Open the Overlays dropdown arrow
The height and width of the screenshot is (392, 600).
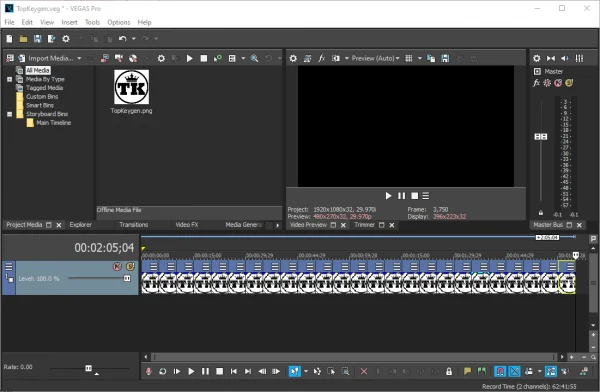(x=420, y=58)
